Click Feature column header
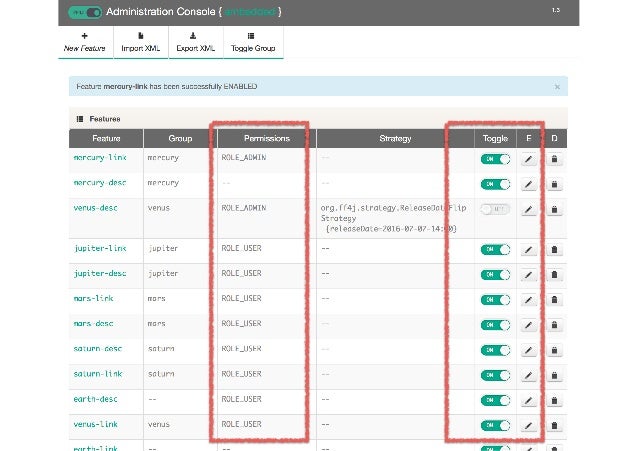The width and height of the screenshot is (638, 451). pyautogui.click(x=106, y=138)
